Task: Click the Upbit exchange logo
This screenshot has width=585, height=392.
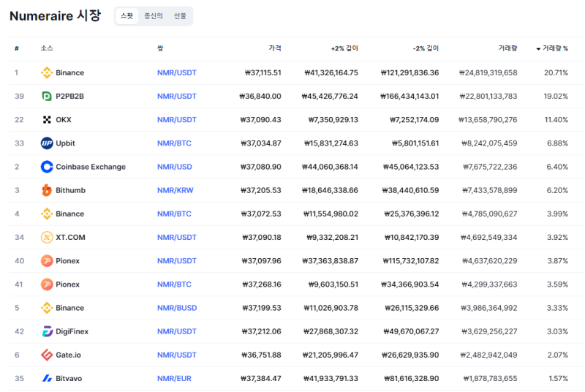Action: click(47, 143)
